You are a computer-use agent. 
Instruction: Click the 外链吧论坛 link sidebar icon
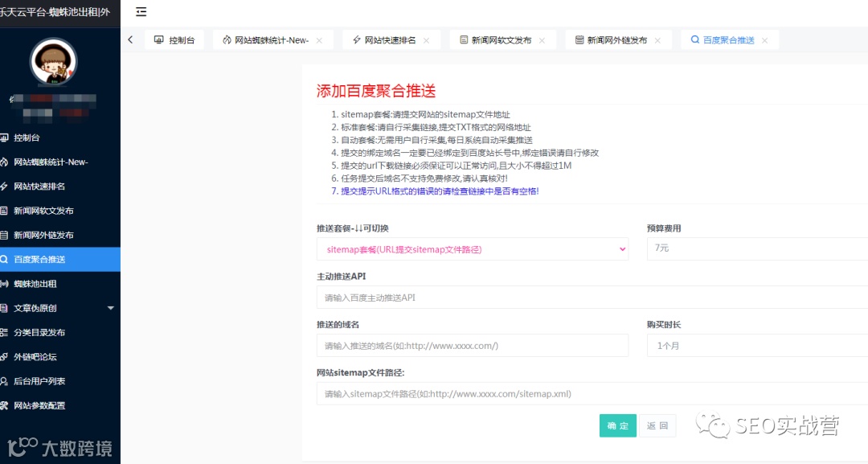(4, 357)
